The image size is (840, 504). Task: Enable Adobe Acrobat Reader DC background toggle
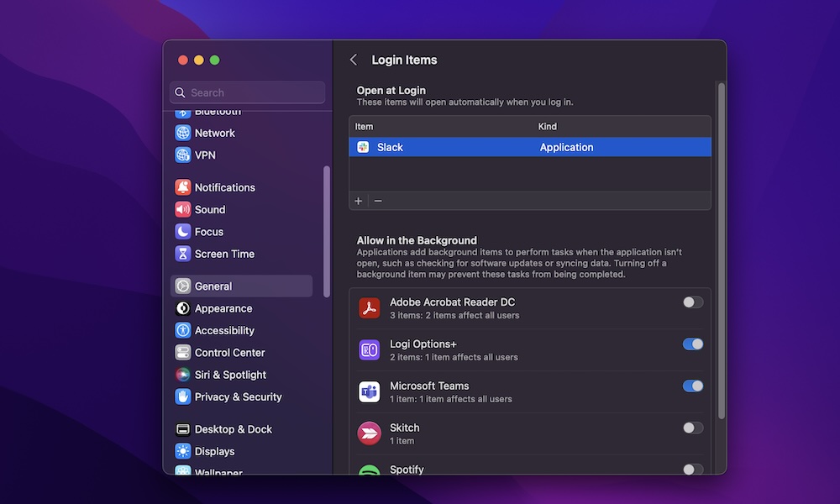pos(692,302)
